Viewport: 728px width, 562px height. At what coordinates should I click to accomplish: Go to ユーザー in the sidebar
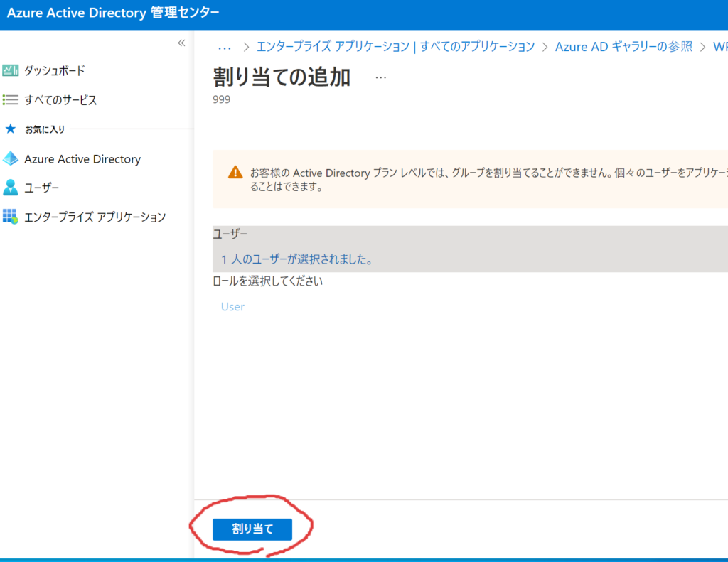click(42, 188)
